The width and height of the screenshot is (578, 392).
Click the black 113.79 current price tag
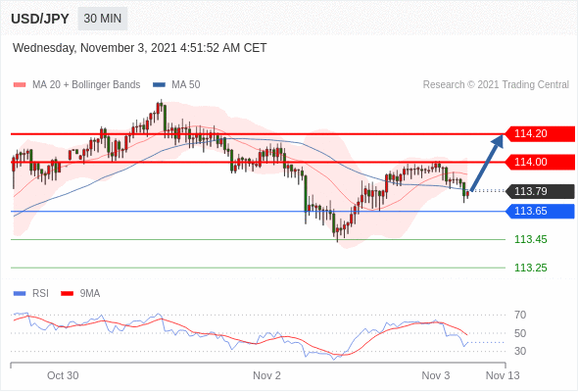point(540,191)
